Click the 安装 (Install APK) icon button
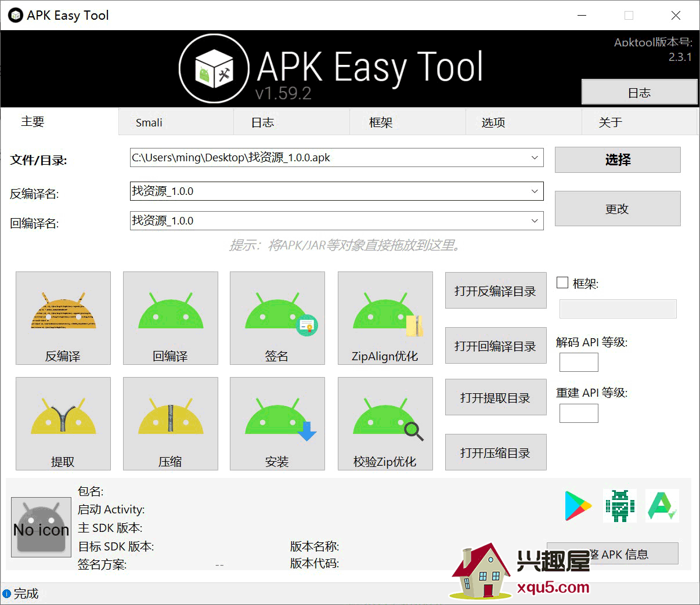 [277, 423]
